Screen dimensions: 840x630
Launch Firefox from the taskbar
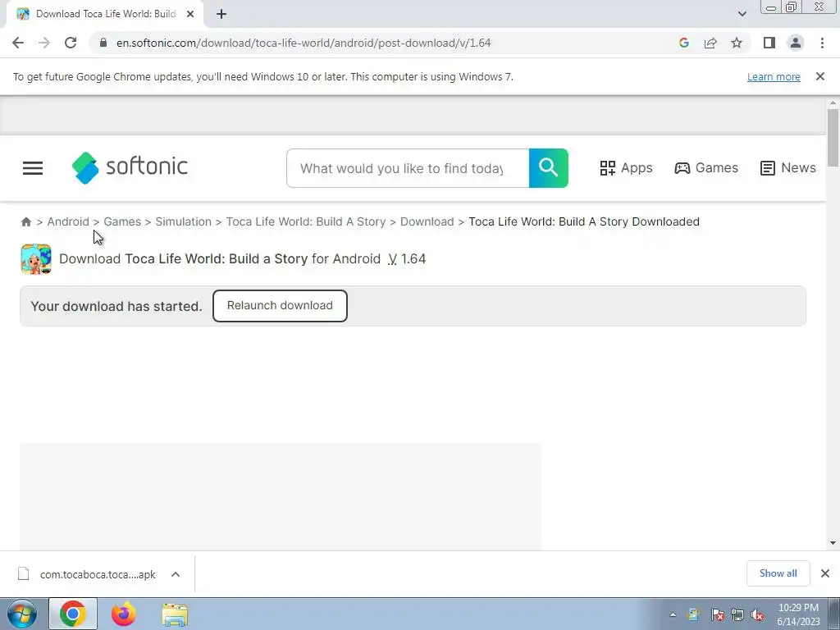(x=123, y=614)
